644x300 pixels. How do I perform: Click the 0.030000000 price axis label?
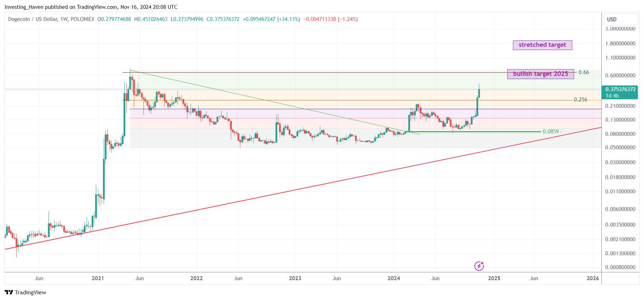click(620, 162)
